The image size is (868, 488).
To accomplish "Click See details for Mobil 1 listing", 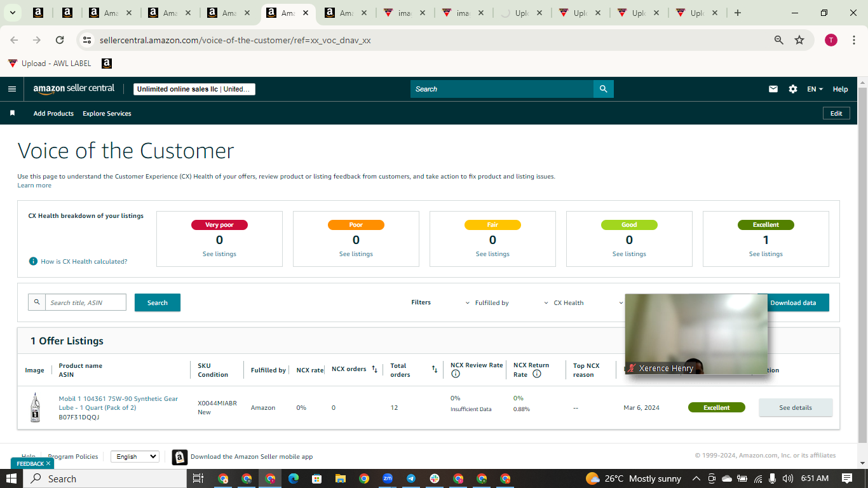I will [x=796, y=408].
